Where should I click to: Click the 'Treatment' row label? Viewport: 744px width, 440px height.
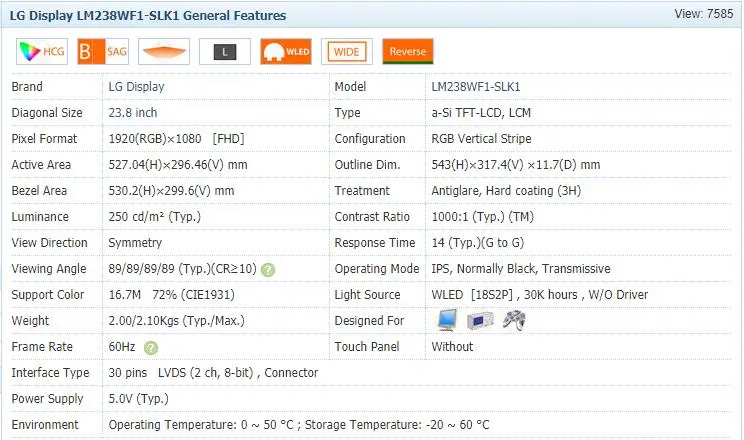(x=362, y=191)
